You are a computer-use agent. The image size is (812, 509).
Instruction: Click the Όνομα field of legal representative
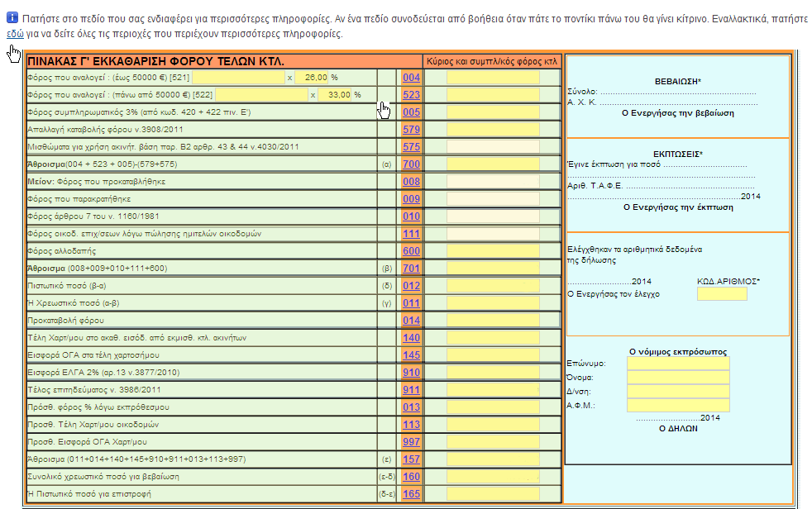pyautogui.click(x=678, y=378)
